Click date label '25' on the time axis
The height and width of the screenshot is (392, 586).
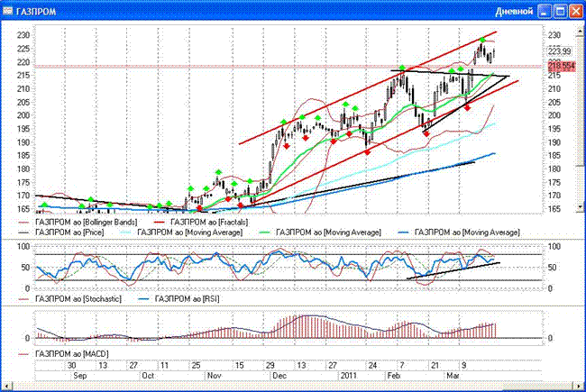[x=197, y=365]
